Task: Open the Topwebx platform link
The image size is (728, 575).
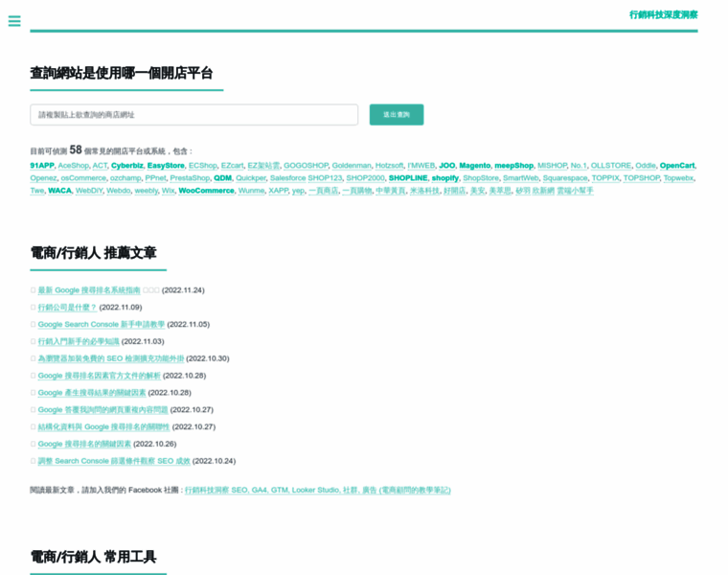Action: pyautogui.click(x=678, y=178)
